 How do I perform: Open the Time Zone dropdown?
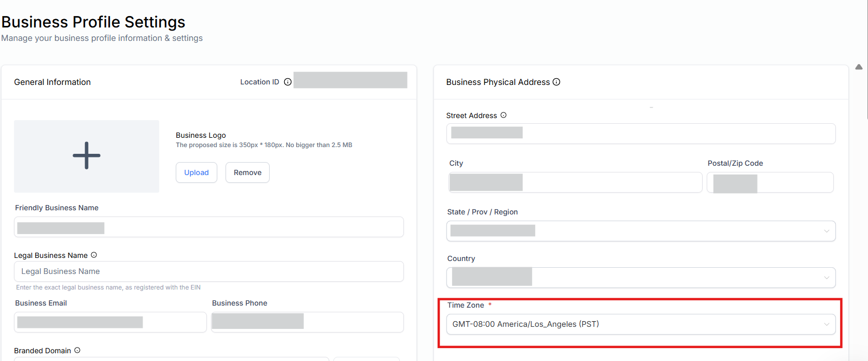coord(640,324)
